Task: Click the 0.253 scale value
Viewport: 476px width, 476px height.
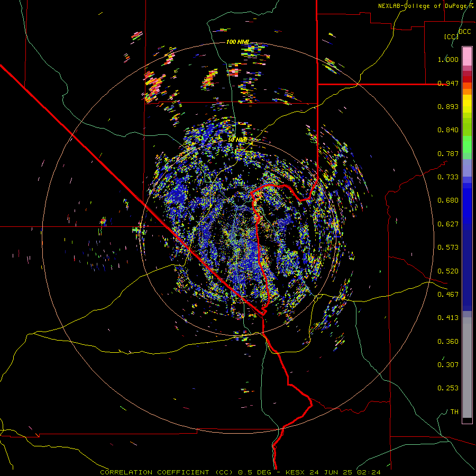Action: [x=448, y=388]
